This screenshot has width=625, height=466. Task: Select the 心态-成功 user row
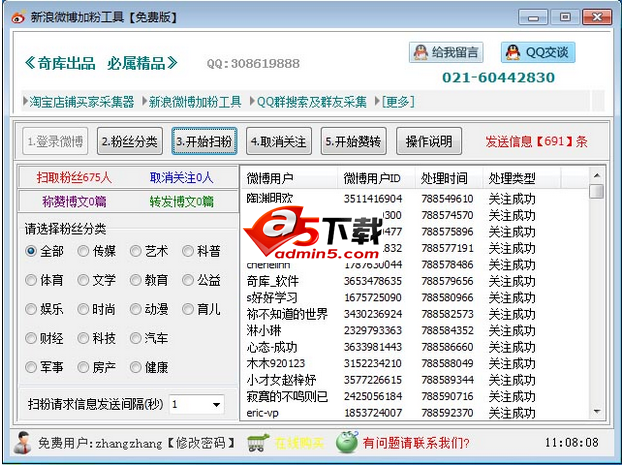415,347
